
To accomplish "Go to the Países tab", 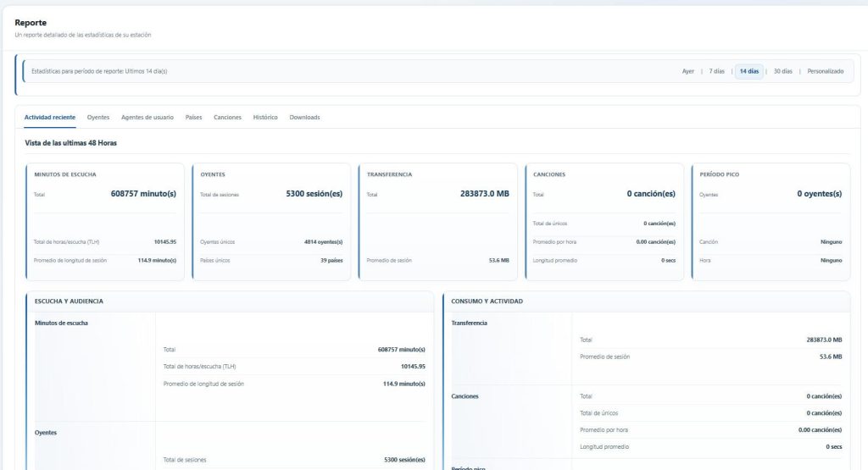I will pyautogui.click(x=193, y=117).
